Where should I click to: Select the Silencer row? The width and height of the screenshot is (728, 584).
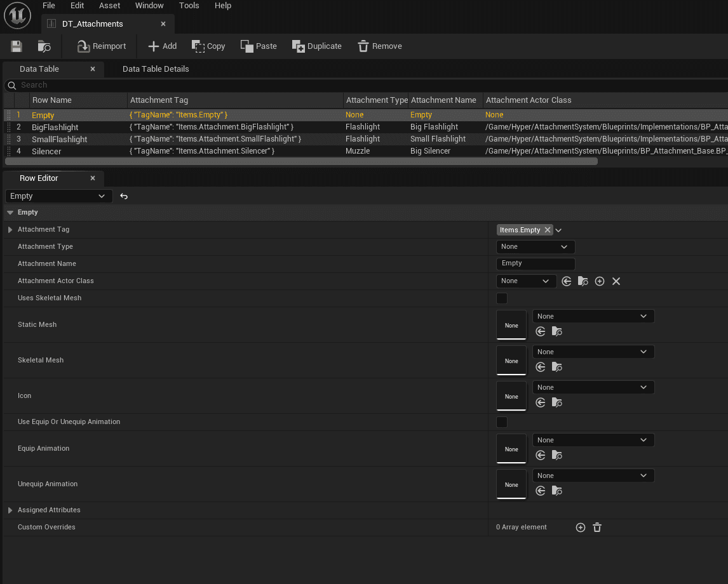(365, 151)
